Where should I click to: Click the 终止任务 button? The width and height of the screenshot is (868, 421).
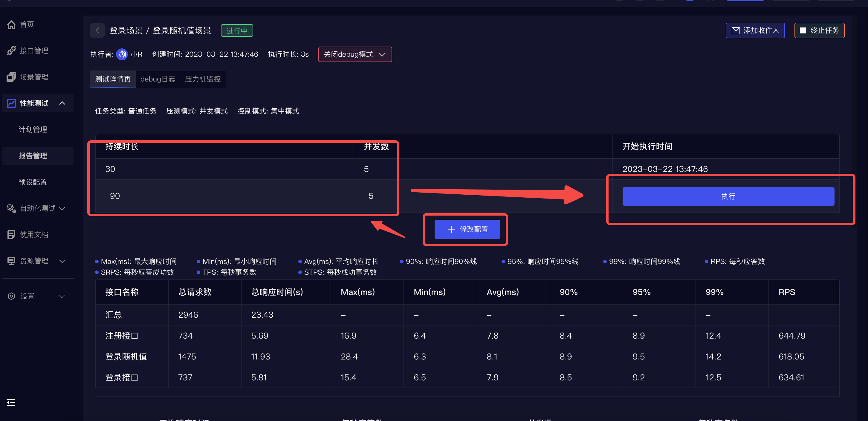click(819, 31)
